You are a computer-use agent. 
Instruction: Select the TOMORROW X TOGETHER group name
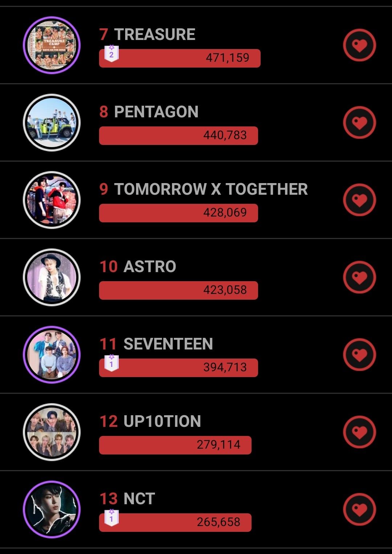[211, 189]
